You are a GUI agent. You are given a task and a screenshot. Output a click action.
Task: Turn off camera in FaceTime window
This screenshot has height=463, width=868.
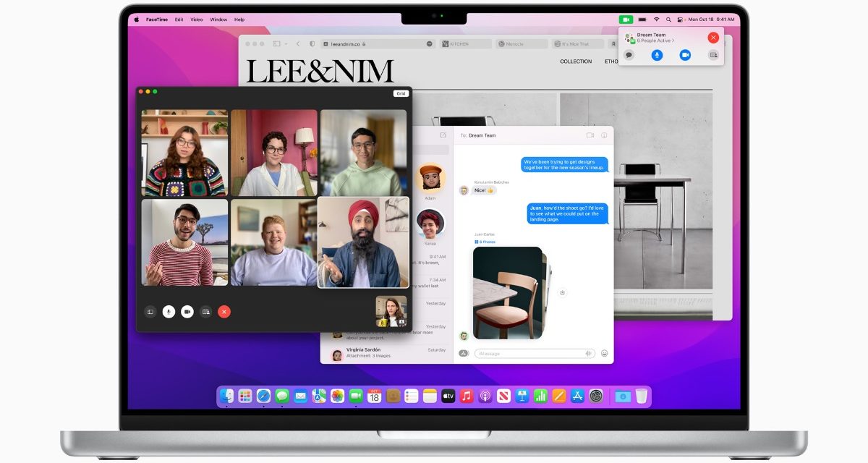point(187,312)
